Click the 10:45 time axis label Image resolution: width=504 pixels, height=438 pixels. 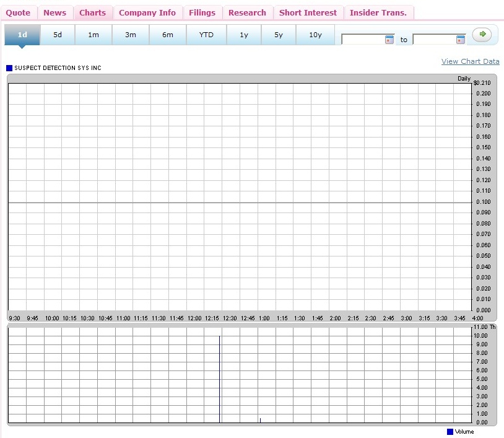coord(105,318)
